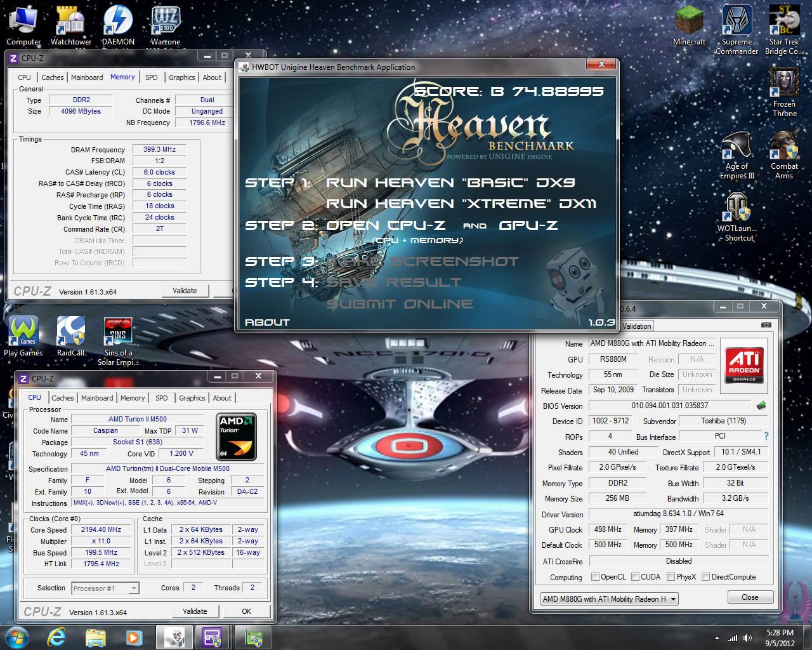Enable the PhysX checkbox in GPU-Z
Screen dimensions: 812x650
pyautogui.click(x=671, y=577)
